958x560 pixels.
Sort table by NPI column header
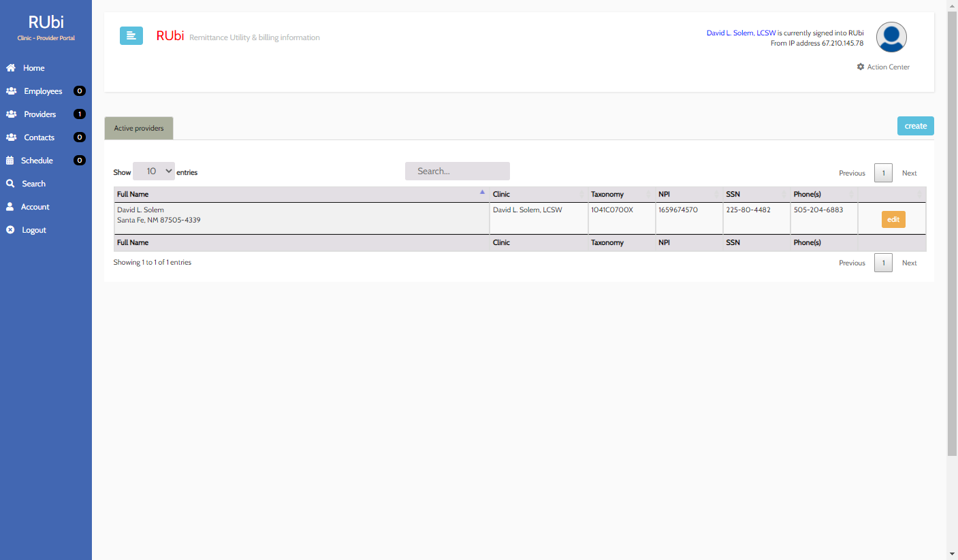pos(688,195)
